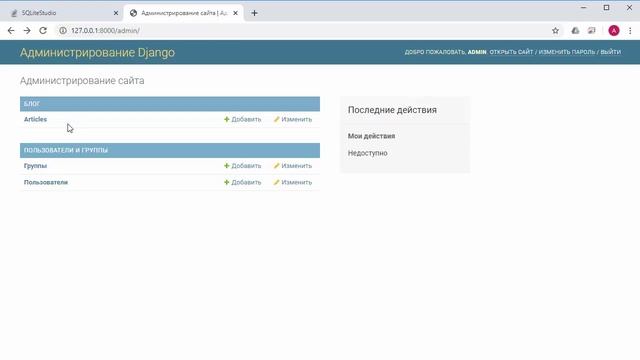Open the Группы model link
640x360 pixels.
tap(36, 166)
